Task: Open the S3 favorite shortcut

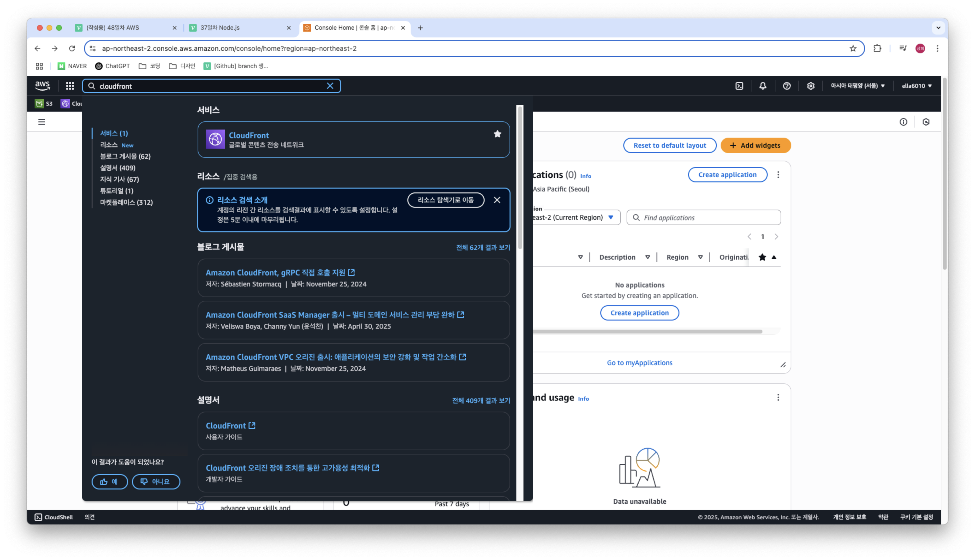Action: (x=44, y=103)
